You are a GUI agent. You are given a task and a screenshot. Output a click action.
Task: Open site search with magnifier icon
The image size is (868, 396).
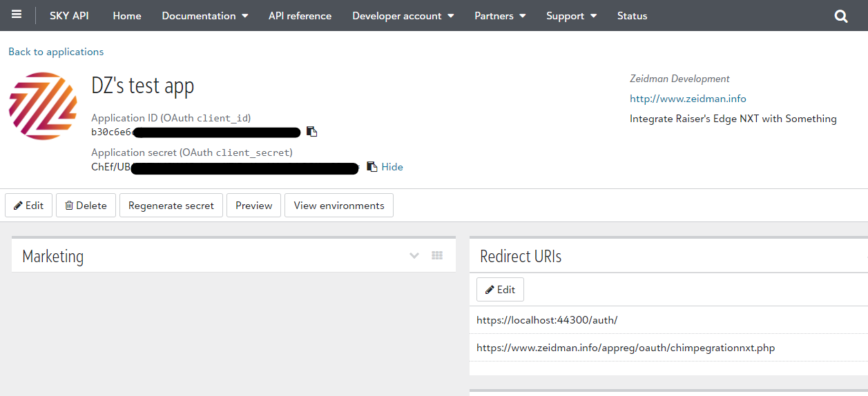pos(841,16)
